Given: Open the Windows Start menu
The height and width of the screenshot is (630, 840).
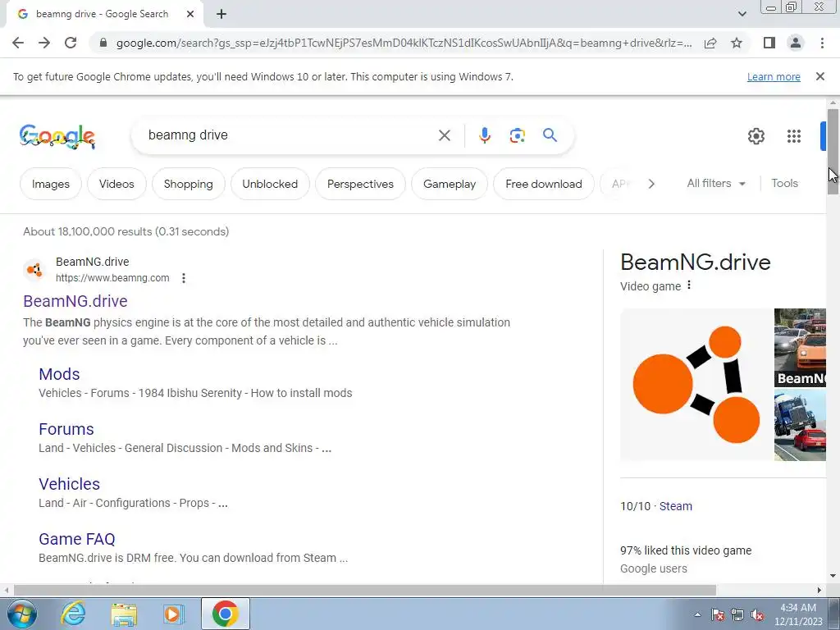Looking at the screenshot, I should click(x=22, y=614).
